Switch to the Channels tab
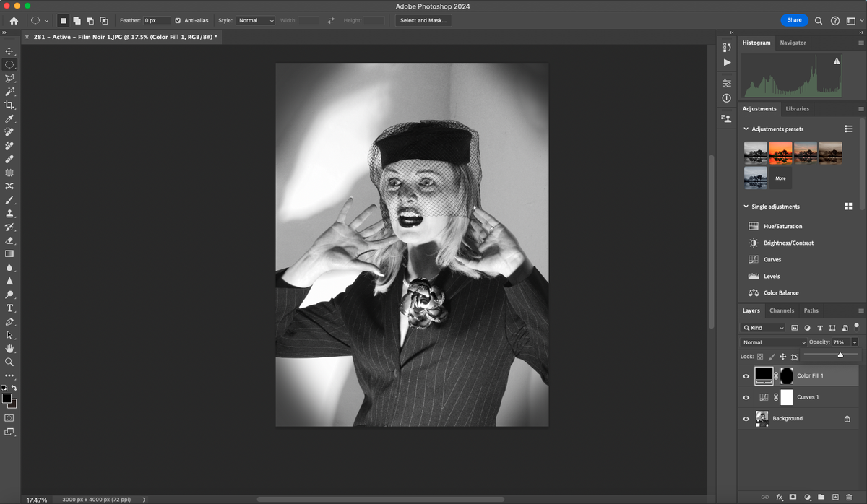This screenshot has width=867, height=504. point(782,310)
